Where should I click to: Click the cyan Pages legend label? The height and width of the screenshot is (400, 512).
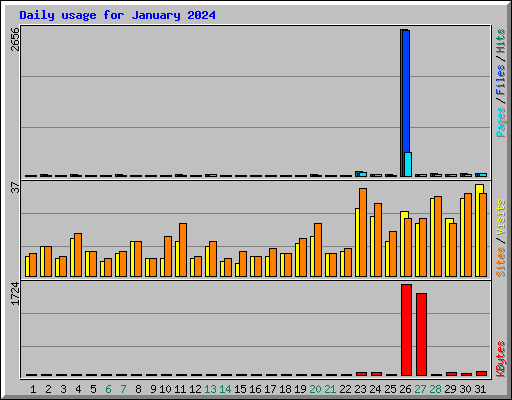[x=501, y=122]
